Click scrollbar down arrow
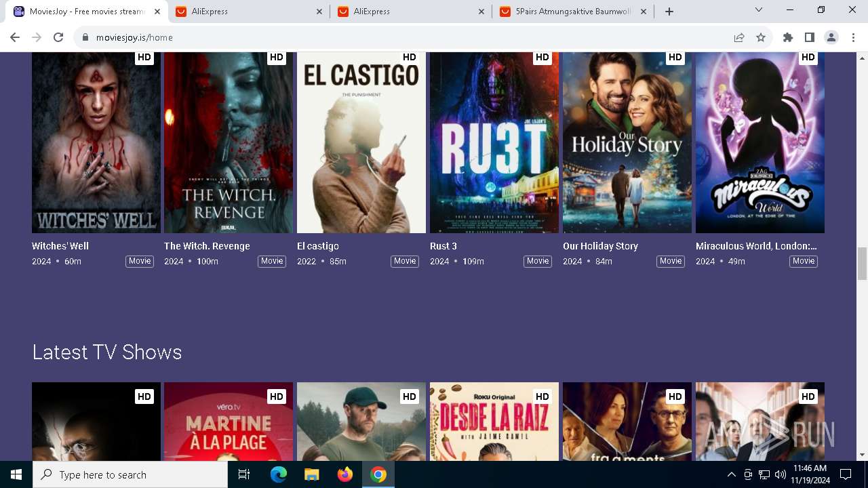Screen dimensions: 868x488 coord(862,455)
